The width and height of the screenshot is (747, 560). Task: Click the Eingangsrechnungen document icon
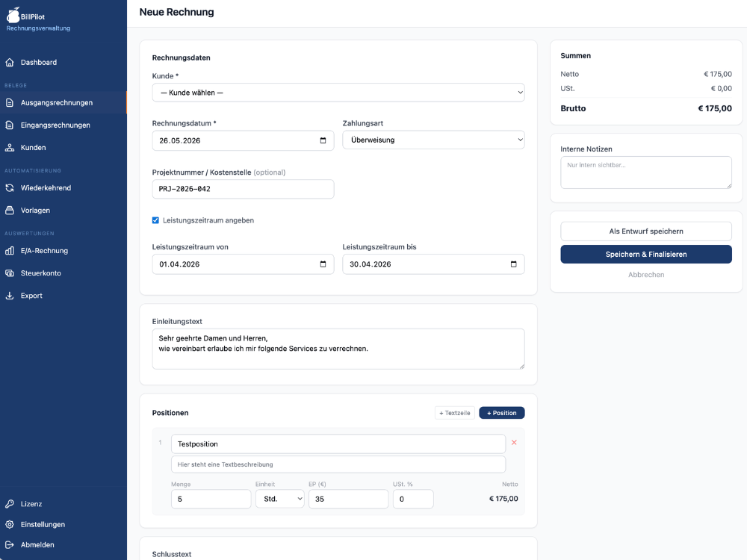[10, 125]
